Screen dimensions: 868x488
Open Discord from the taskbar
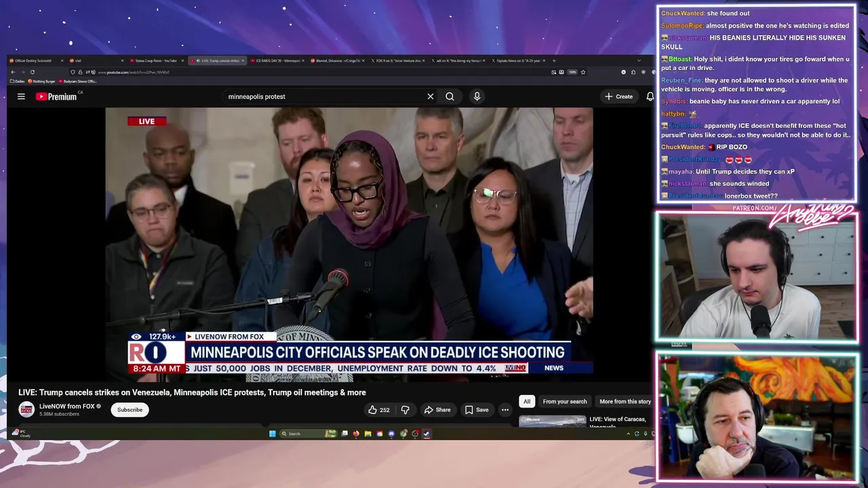click(391, 434)
